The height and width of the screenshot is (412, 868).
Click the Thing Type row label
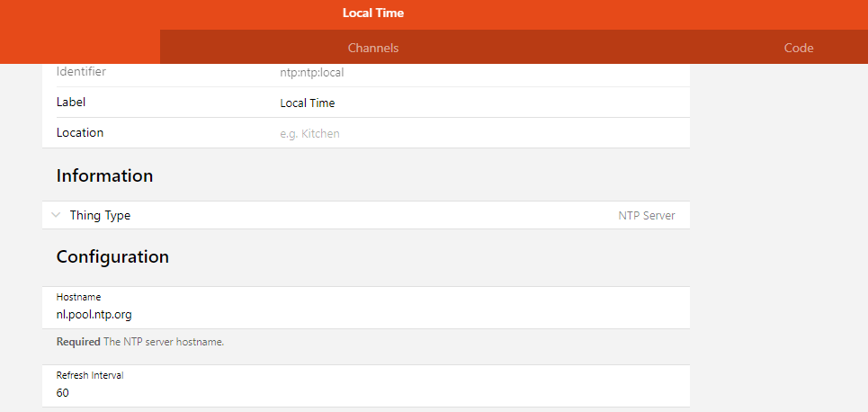[100, 216]
